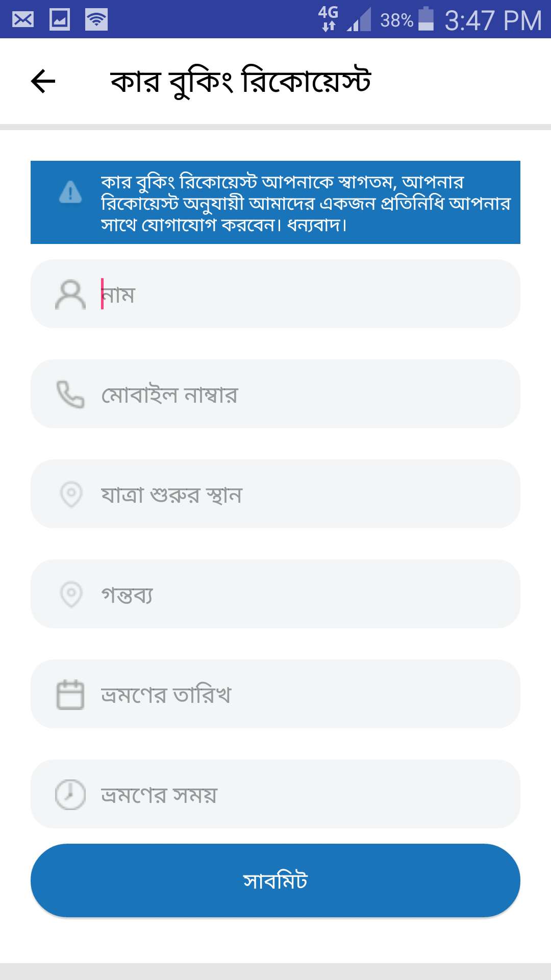Tap the mail notification icon in status bar

click(x=23, y=20)
